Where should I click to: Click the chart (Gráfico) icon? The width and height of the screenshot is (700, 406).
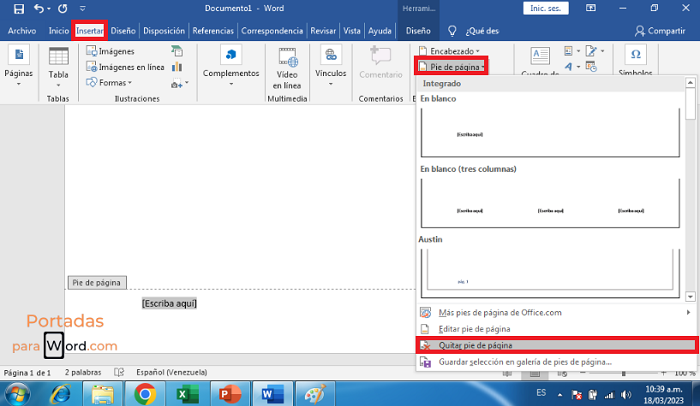point(177,67)
